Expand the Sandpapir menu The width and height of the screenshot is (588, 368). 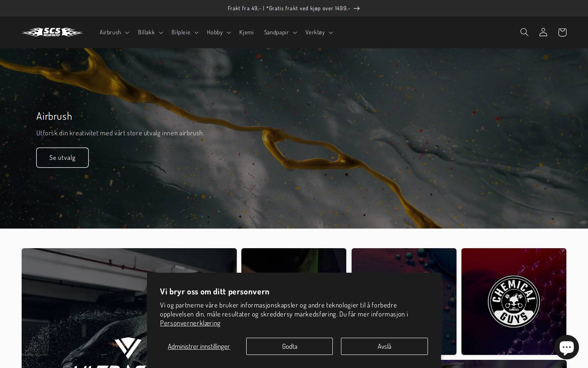pyautogui.click(x=281, y=32)
